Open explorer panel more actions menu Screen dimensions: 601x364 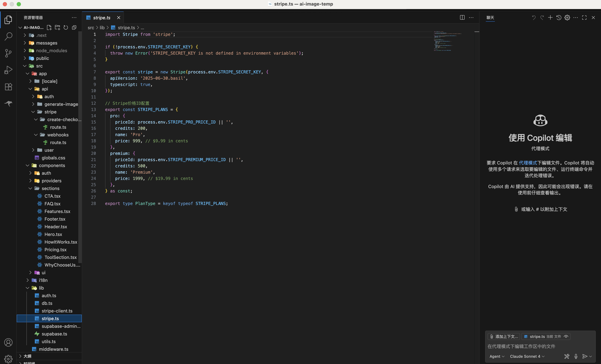pos(74,18)
